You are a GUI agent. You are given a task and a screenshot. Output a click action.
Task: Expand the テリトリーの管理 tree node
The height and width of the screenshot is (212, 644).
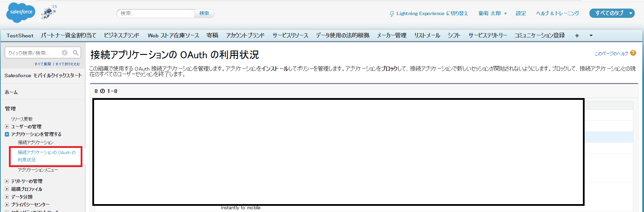7,181
